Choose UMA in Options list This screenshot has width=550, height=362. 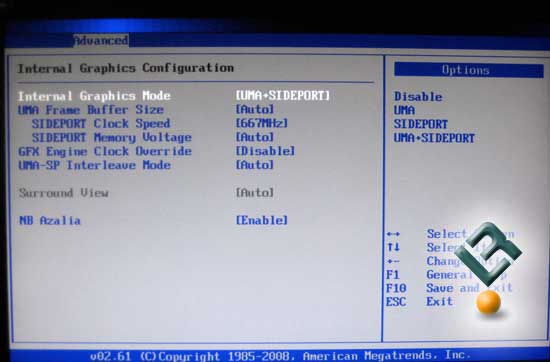[404, 110]
